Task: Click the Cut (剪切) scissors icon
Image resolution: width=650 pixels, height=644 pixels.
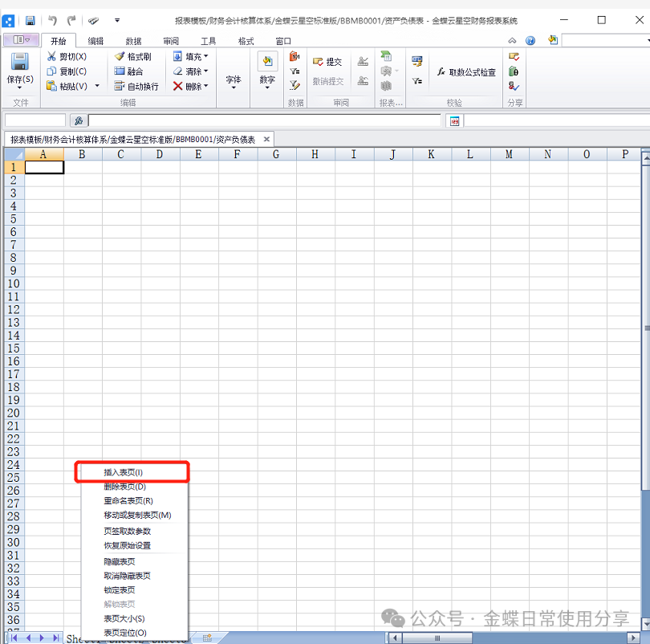Action: 52,56
